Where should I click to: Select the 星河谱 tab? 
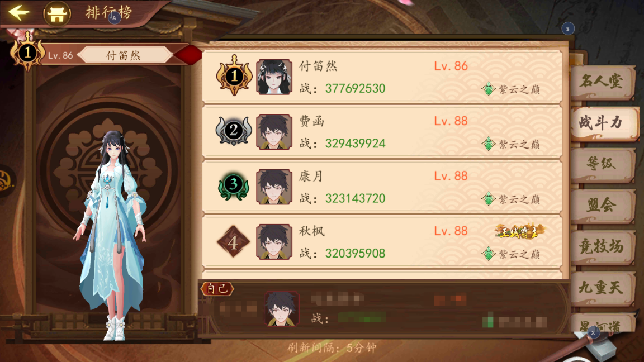[602, 322]
